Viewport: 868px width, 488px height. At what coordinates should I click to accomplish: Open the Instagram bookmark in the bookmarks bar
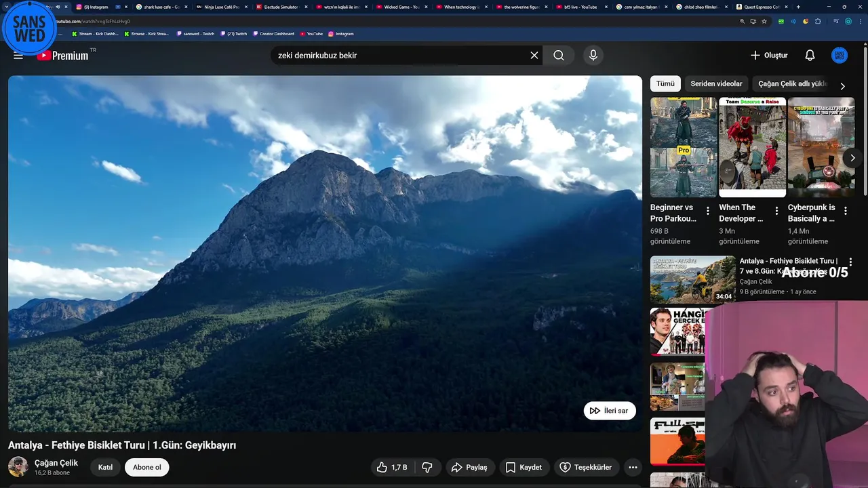[x=341, y=33]
